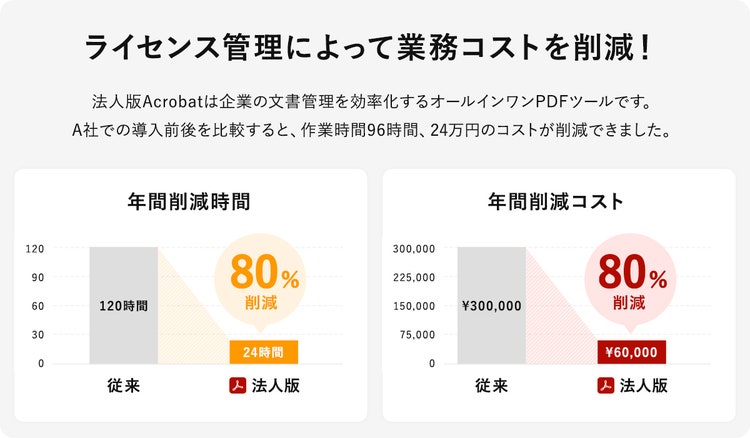The height and width of the screenshot is (438, 750).
Task: Click the 年間削減時間 chart title
Action: click(x=189, y=201)
